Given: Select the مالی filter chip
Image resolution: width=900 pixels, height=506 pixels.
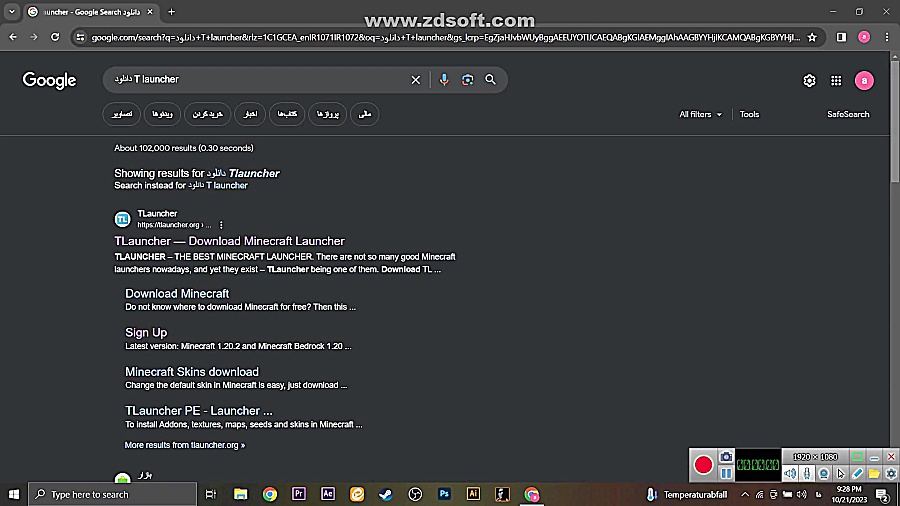Looking at the screenshot, I should pos(364,114).
